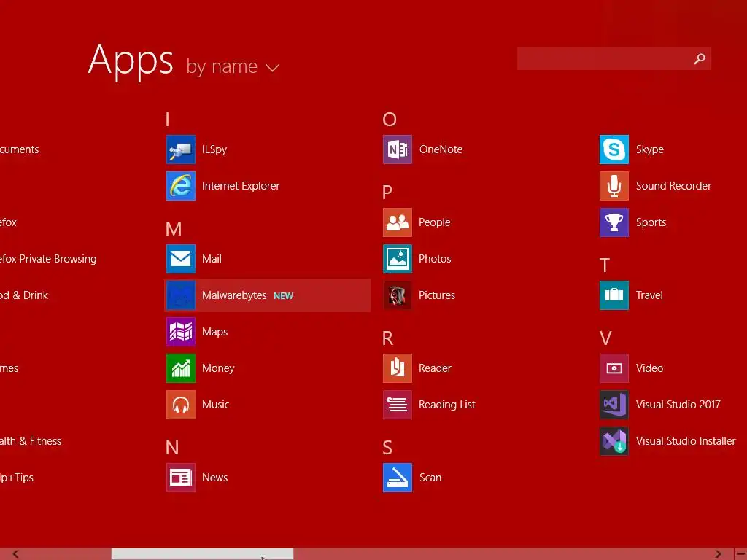The image size is (747, 560).
Task: Launch Sound Recorder microphone icon
Action: tap(614, 186)
